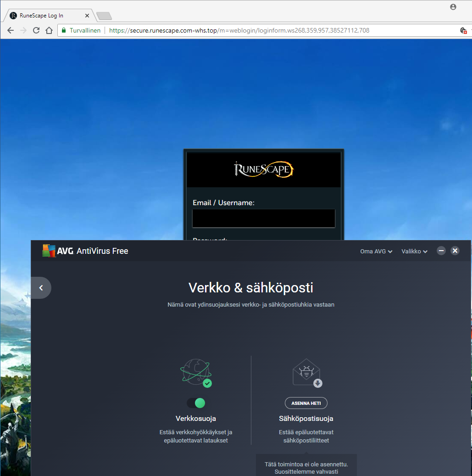Go back in Chrome browser history

coord(11,30)
